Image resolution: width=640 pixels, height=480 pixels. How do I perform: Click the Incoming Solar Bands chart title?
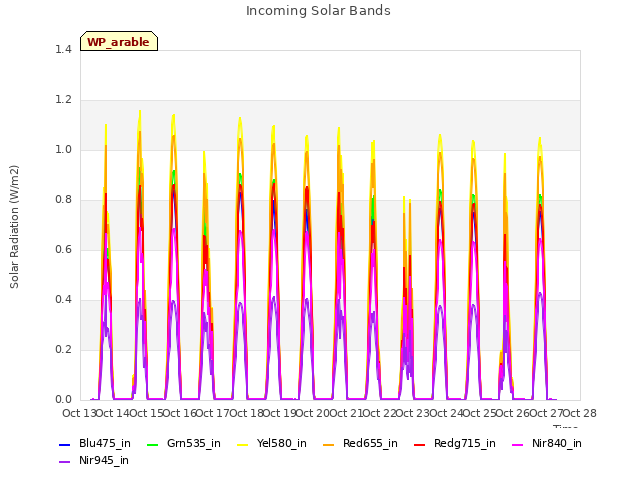[x=318, y=11]
